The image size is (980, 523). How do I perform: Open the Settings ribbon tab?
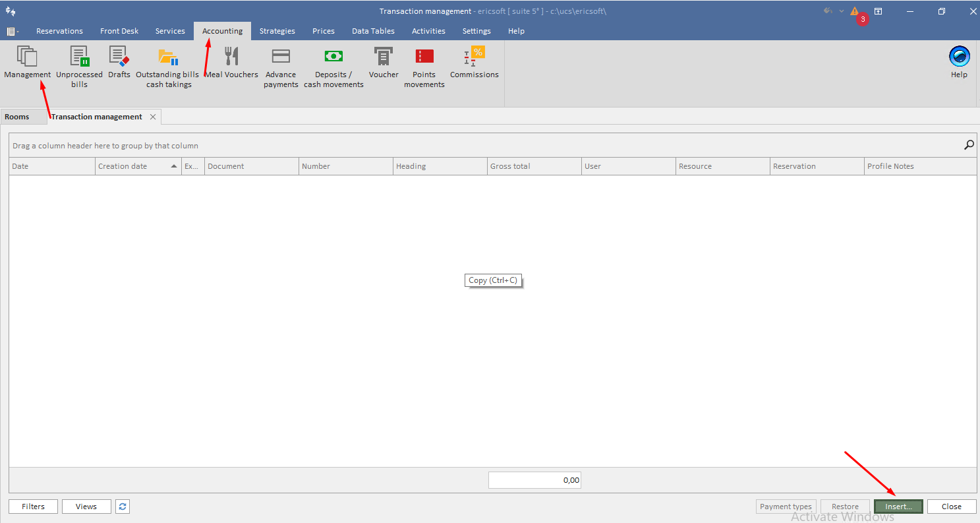(476, 31)
